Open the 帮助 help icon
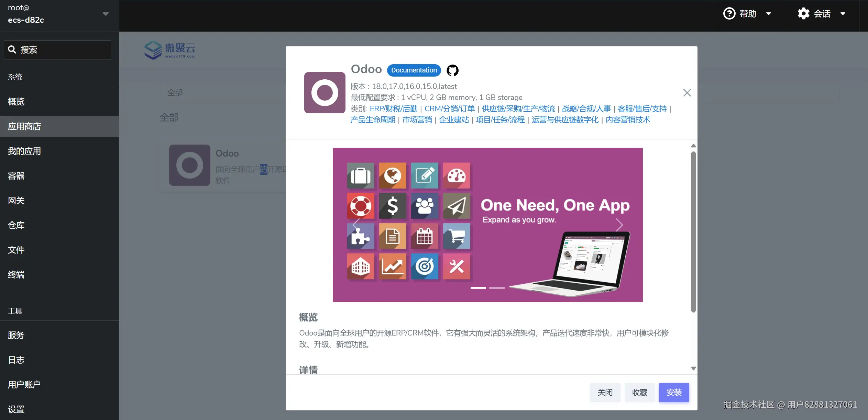Image resolution: width=868 pixels, height=420 pixels. 729,13
